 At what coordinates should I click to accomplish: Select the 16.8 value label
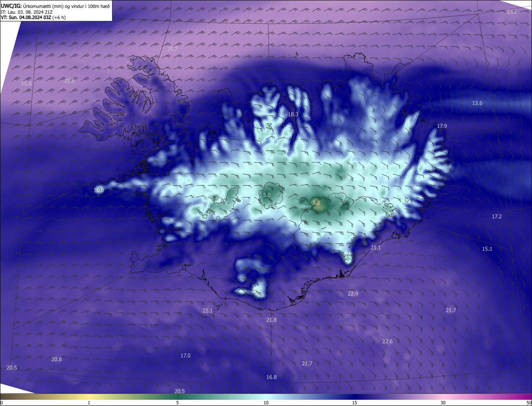tap(271, 377)
